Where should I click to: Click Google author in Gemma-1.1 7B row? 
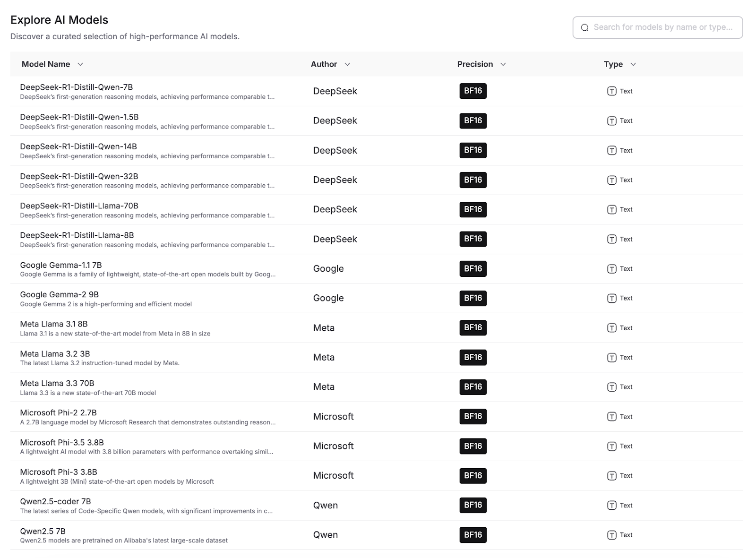pos(328,269)
